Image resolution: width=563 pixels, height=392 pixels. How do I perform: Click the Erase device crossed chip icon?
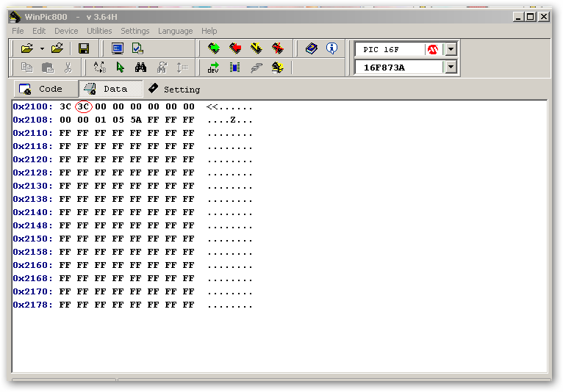[x=278, y=48]
